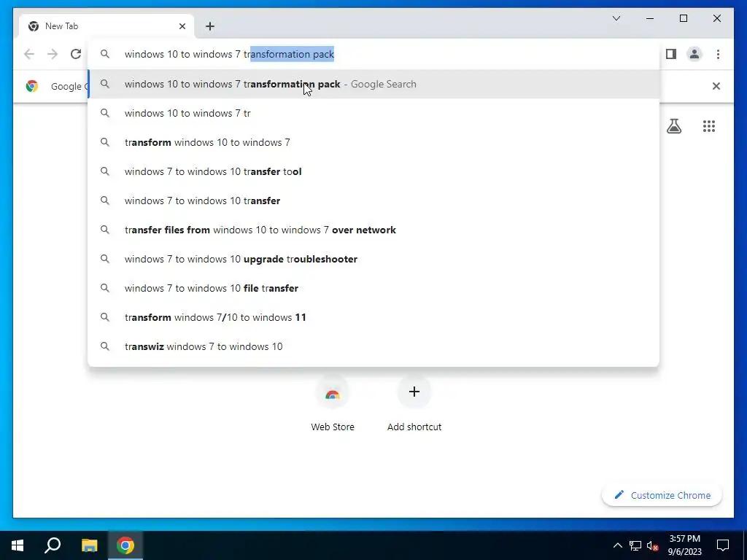Expand the tab search chevron

click(616, 18)
